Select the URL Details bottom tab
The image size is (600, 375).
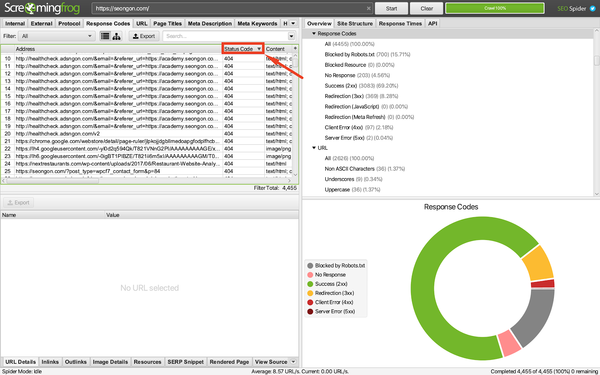[21, 362]
